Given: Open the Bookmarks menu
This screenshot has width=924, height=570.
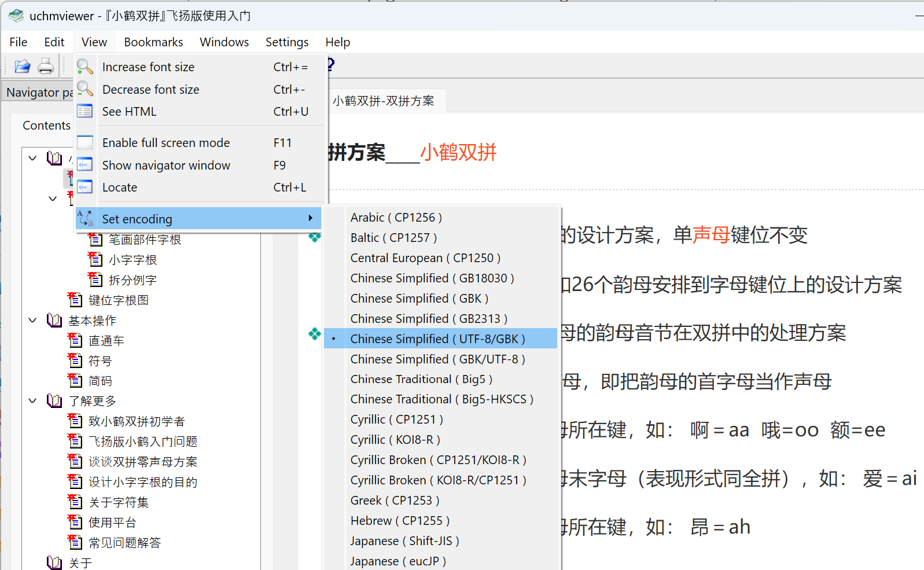Looking at the screenshot, I should (153, 42).
